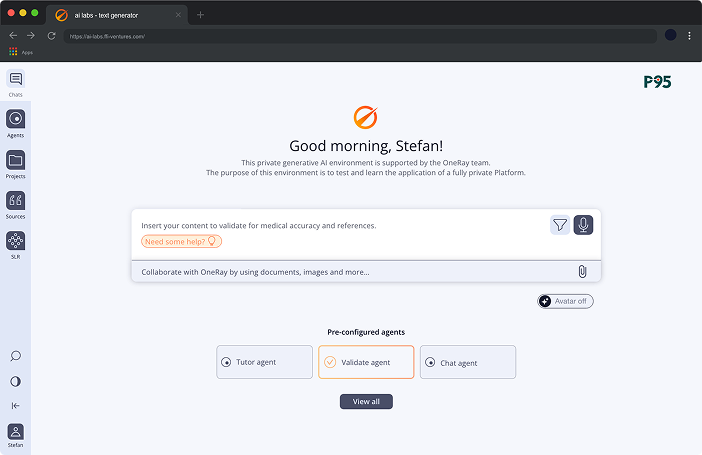Start voice input with the microphone
Screen dimensions: 702x455
pyautogui.click(x=584, y=225)
